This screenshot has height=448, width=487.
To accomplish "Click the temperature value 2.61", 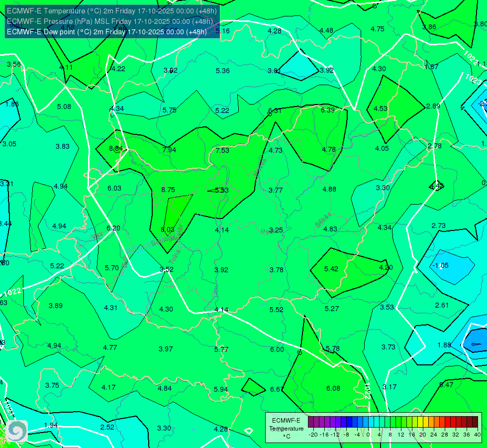I will tap(442, 305).
